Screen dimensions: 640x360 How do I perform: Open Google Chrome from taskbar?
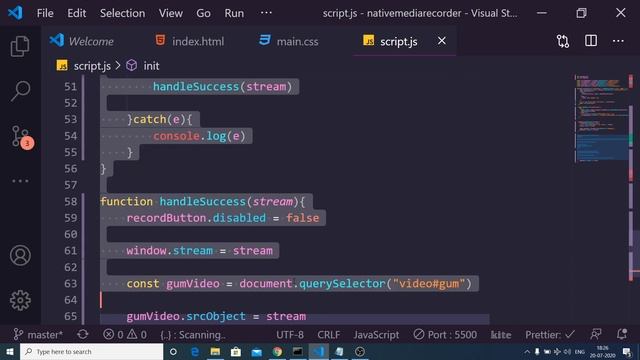(277, 351)
